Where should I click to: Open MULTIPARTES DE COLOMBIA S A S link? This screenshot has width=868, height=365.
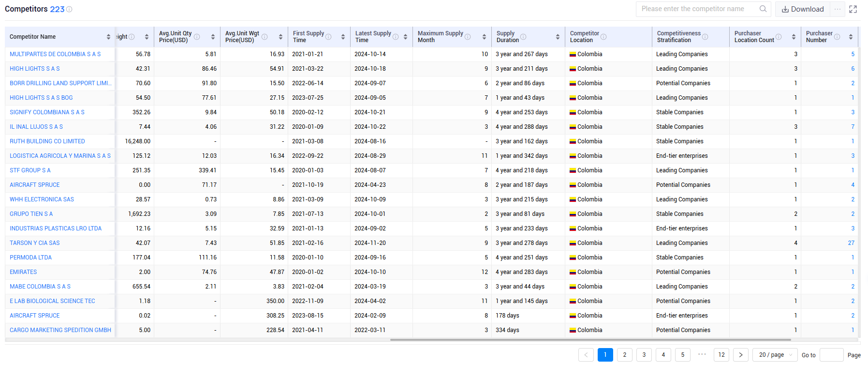click(x=55, y=54)
